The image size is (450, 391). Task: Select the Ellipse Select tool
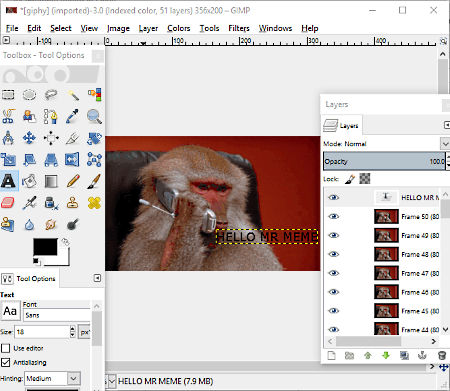point(29,95)
